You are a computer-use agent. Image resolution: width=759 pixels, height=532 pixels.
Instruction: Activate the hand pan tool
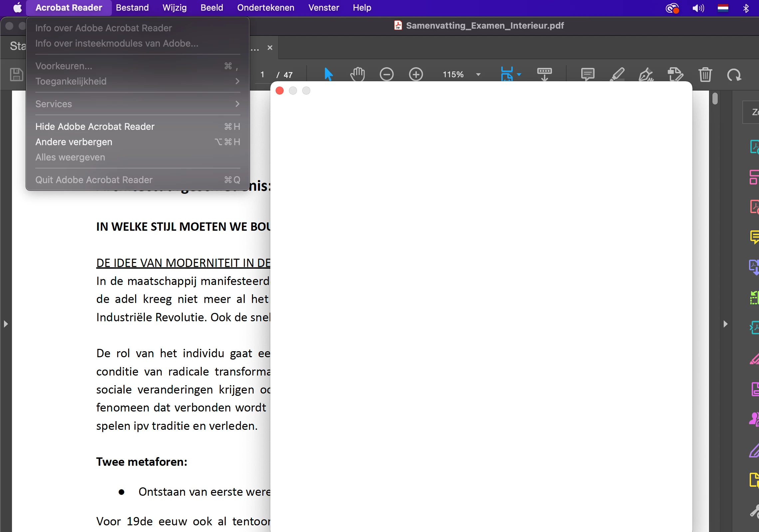pos(358,74)
